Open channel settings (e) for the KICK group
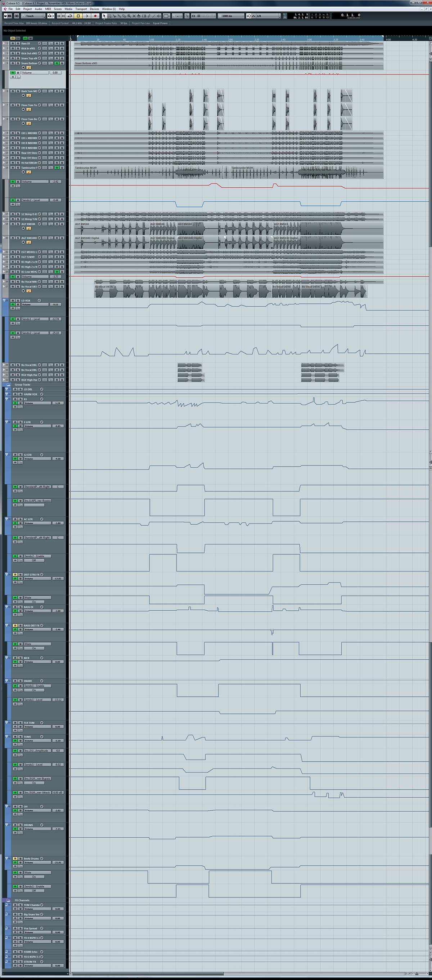 point(42,658)
